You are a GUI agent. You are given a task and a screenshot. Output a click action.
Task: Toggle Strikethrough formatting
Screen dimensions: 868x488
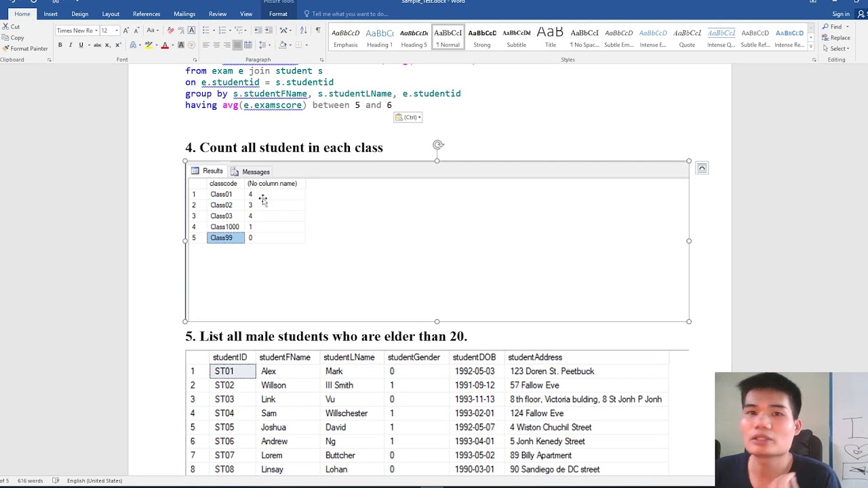(98, 45)
